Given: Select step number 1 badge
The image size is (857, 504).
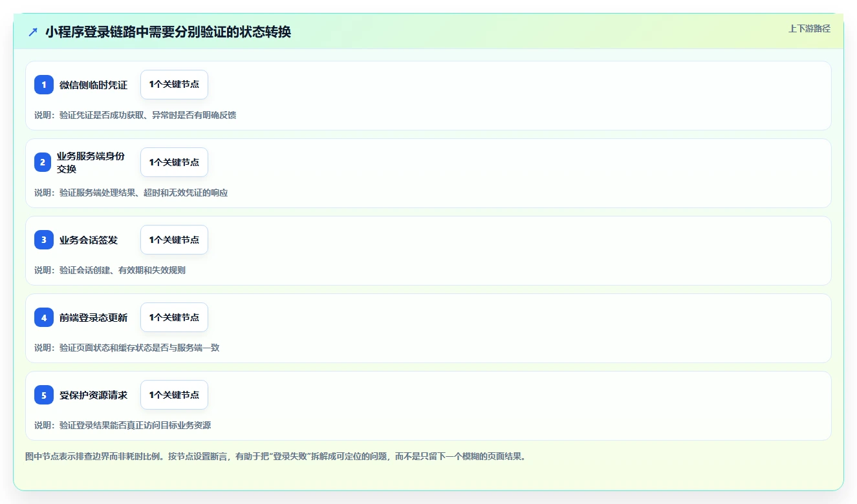Looking at the screenshot, I should coord(44,85).
